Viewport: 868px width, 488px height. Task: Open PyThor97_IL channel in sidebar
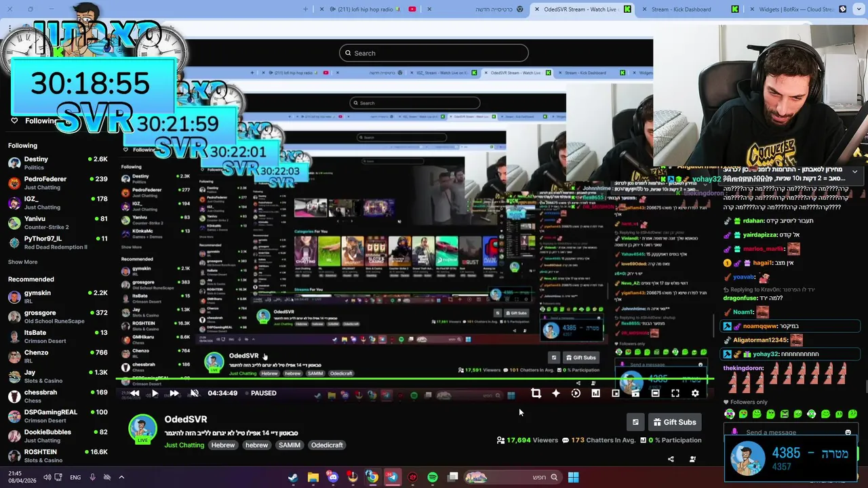pyautogui.click(x=58, y=243)
